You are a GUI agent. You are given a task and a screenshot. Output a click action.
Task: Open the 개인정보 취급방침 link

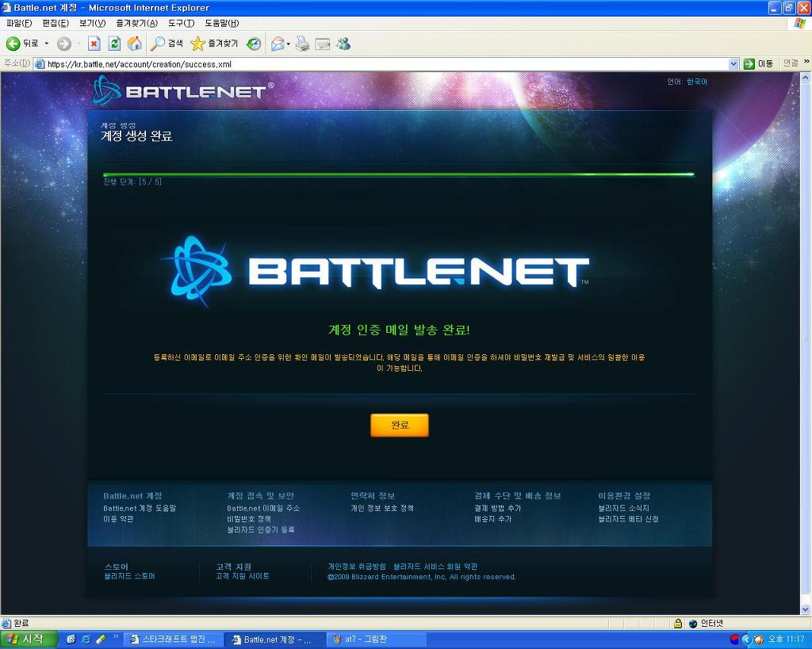pyautogui.click(x=357, y=567)
